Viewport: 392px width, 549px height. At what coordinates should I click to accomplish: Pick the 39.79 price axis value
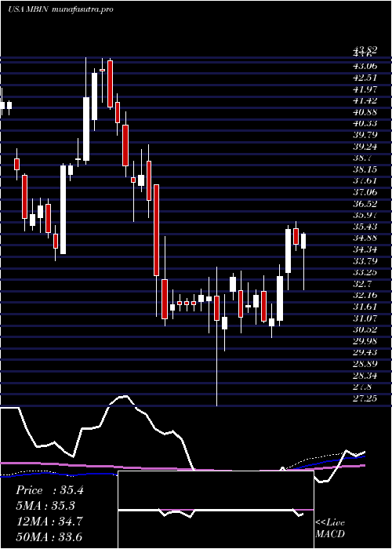point(365,135)
